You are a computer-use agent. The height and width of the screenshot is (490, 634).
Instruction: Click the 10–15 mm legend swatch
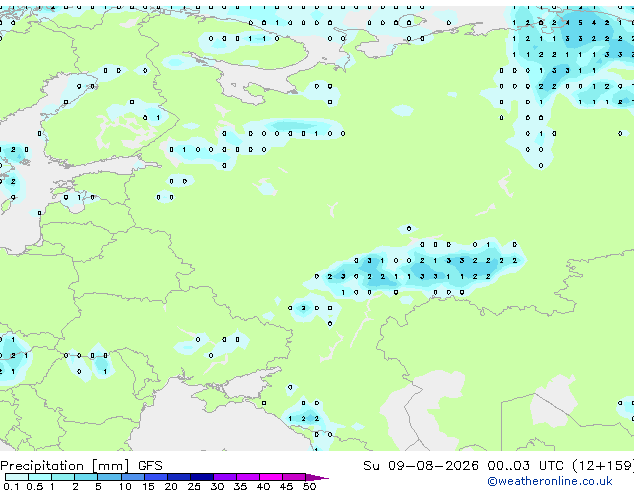132,477
